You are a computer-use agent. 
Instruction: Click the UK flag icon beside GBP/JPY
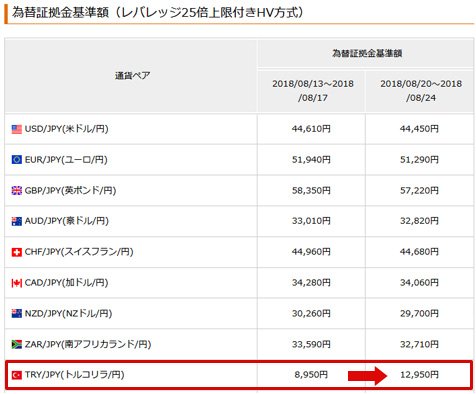[17, 191]
